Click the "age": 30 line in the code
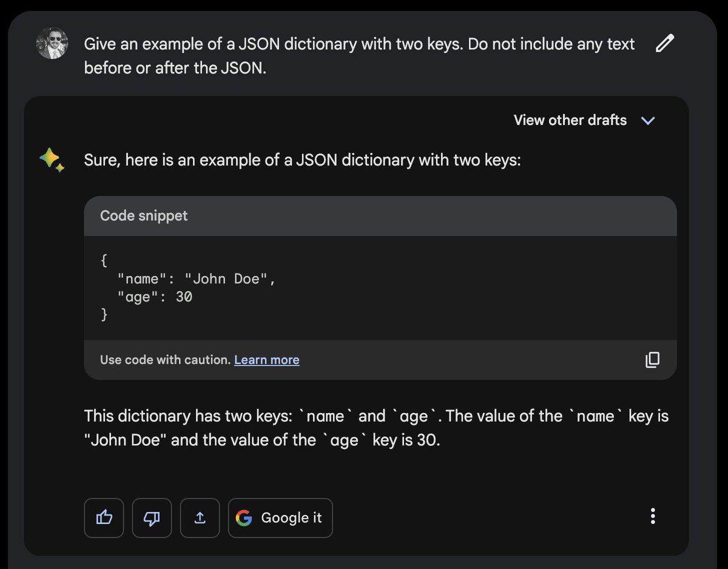 tap(155, 297)
